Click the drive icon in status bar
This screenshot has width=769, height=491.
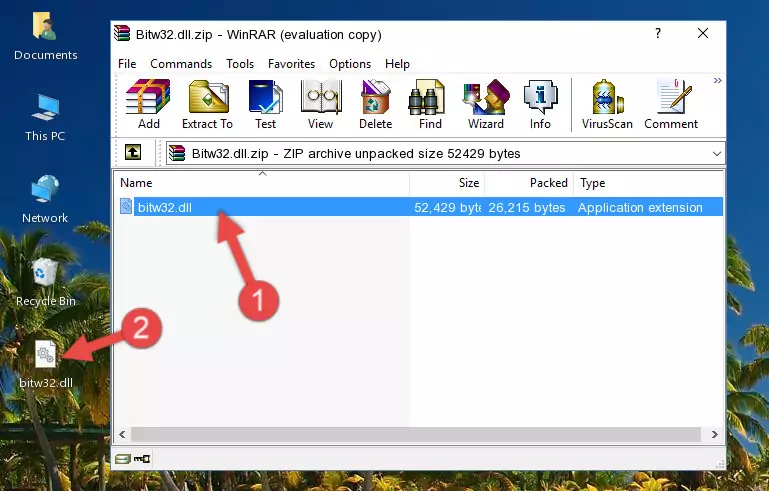(123, 459)
